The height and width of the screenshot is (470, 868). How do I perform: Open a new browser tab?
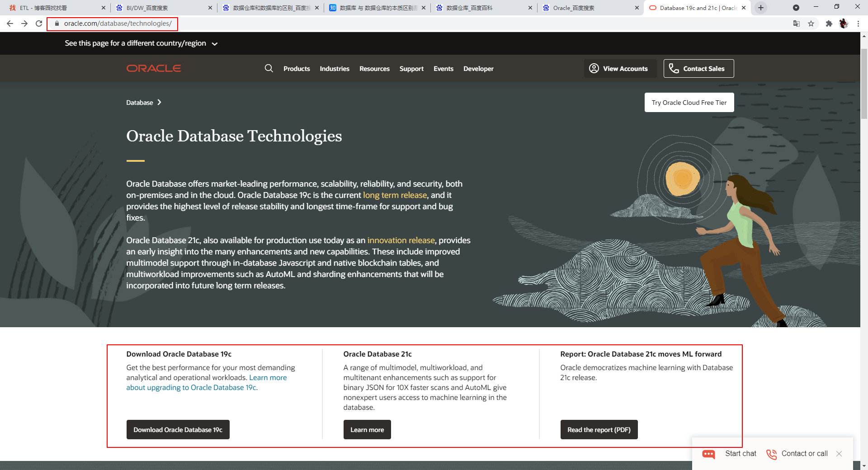coord(761,8)
